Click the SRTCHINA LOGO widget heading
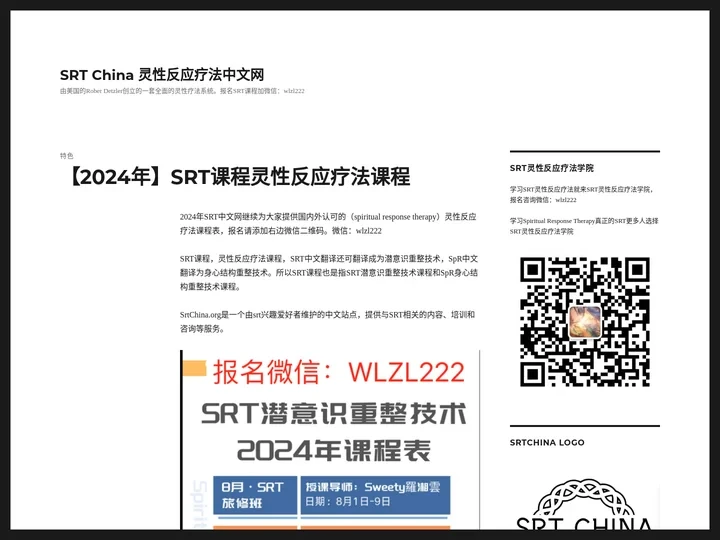This screenshot has width=720, height=540. 547,442
